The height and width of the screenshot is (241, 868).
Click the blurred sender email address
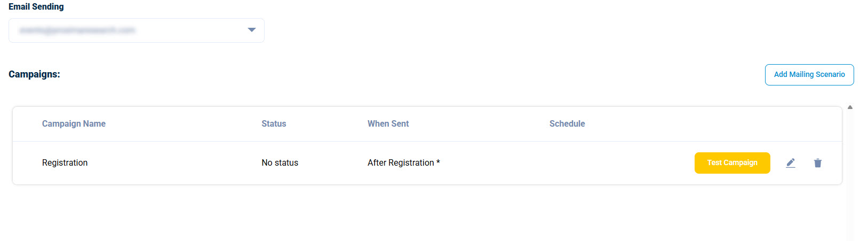[77, 30]
